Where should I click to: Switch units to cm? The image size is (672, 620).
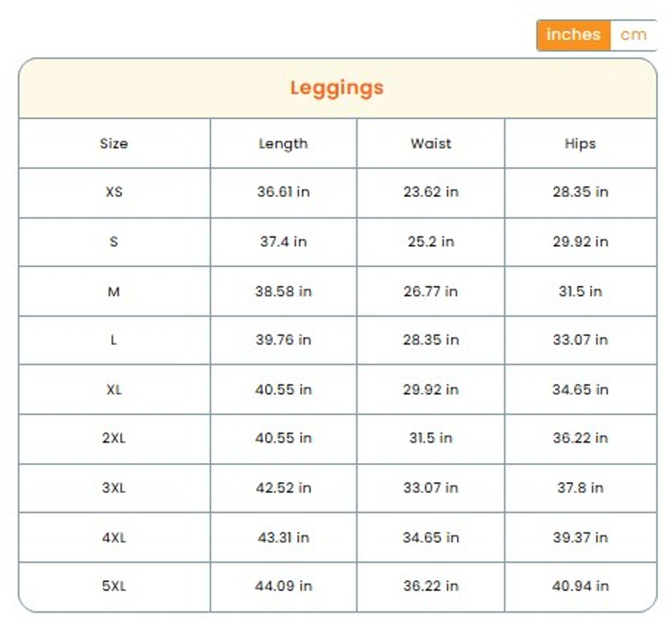tap(633, 35)
